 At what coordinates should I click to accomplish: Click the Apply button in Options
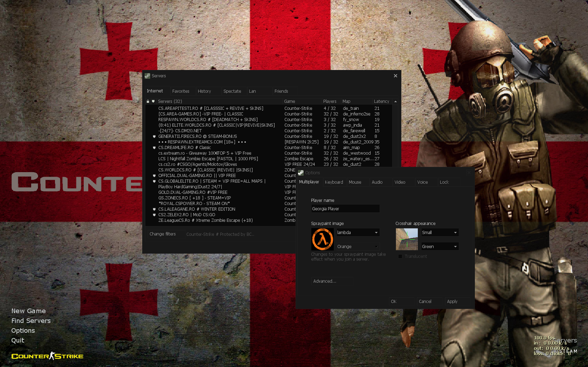tap(452, 302)
